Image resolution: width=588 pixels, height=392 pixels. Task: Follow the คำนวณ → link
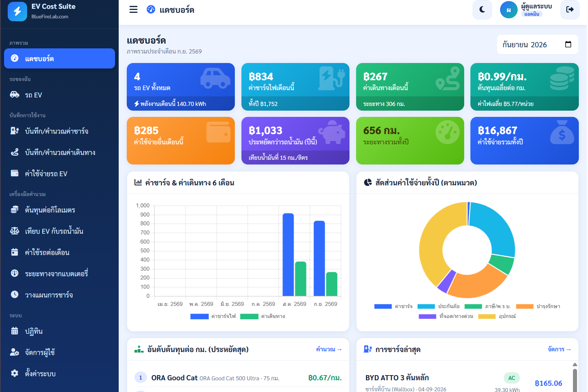click(x=329, y=349)
